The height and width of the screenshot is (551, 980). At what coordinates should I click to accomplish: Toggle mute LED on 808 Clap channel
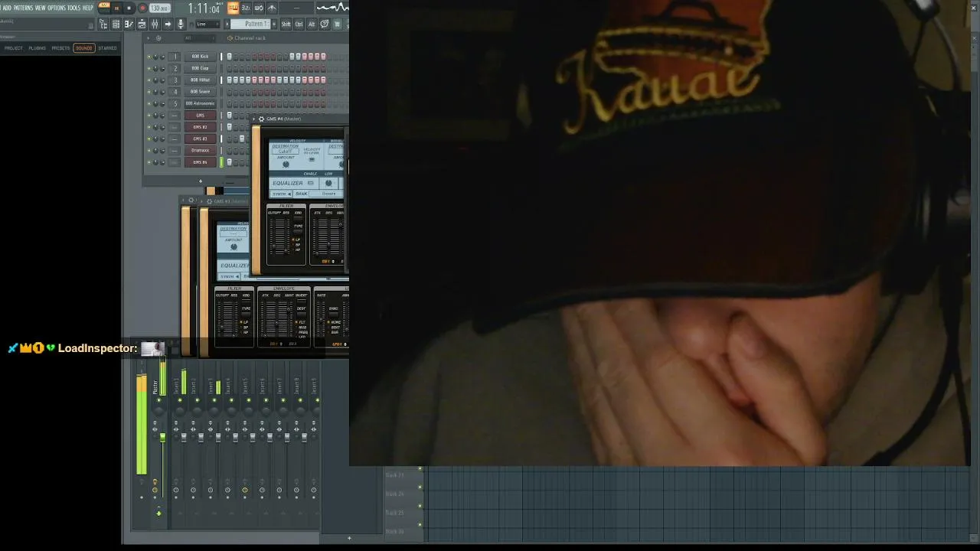click(149, 68)
